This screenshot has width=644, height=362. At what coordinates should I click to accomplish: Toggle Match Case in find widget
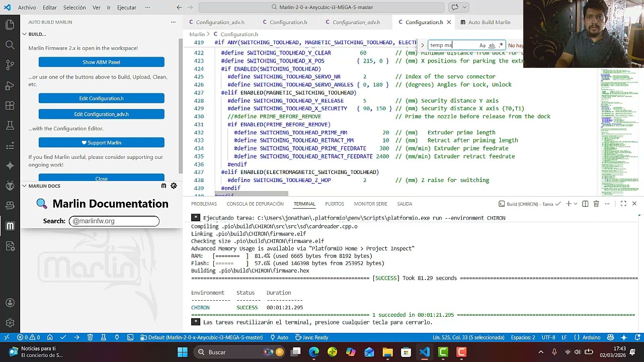click(x=482, y=45)
